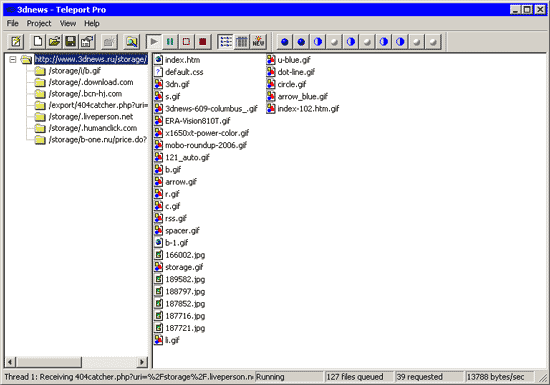Select file dot-line.gif
Image resolution: width=550 pixels, height=385 pixels.
click(x=296, y=72)
